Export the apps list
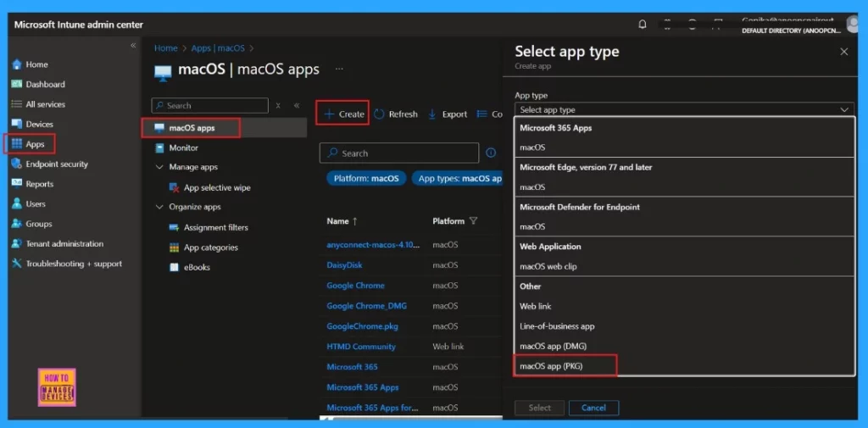 coord(448,114)
